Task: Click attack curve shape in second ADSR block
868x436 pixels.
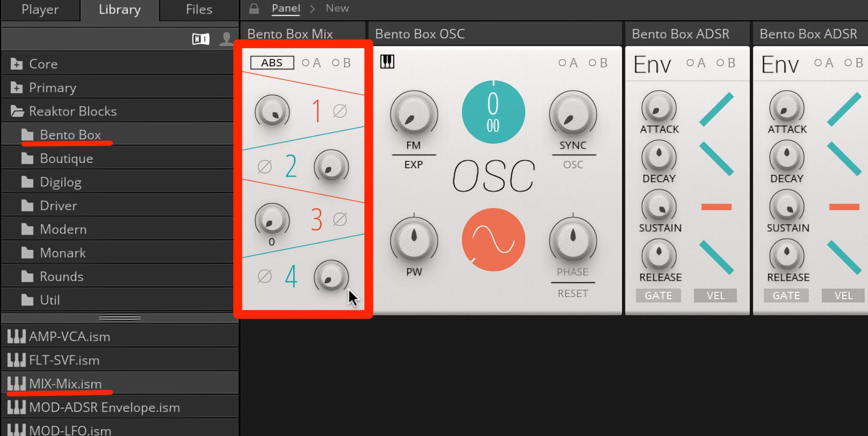Action: click(x=844, y=109)
